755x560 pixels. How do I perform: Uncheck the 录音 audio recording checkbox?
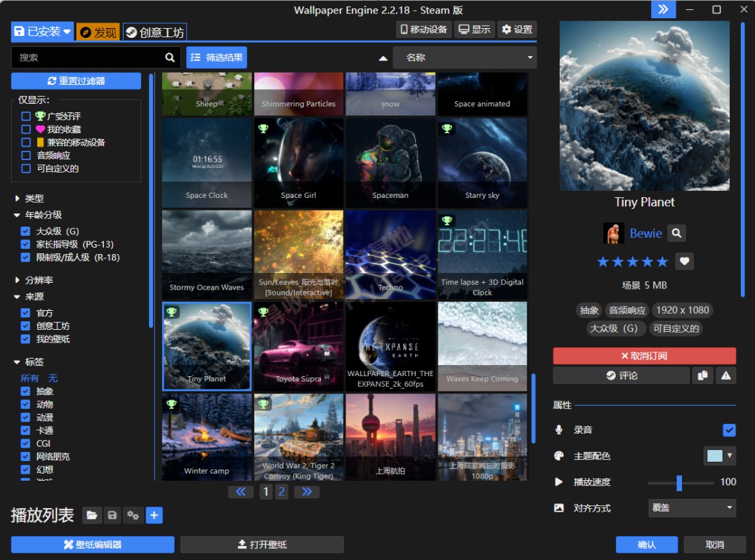[729, 429]
